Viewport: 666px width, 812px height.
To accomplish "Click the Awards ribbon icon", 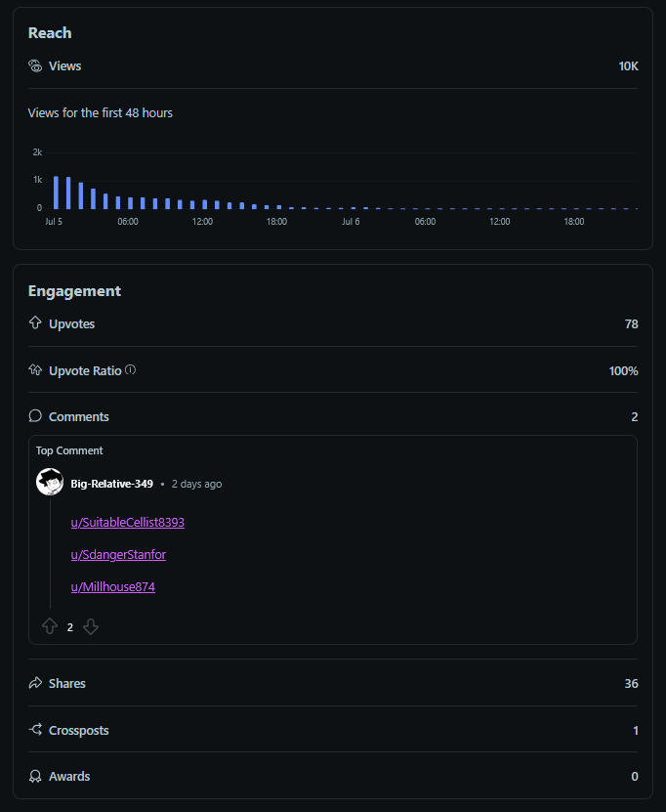I will 35,776.
